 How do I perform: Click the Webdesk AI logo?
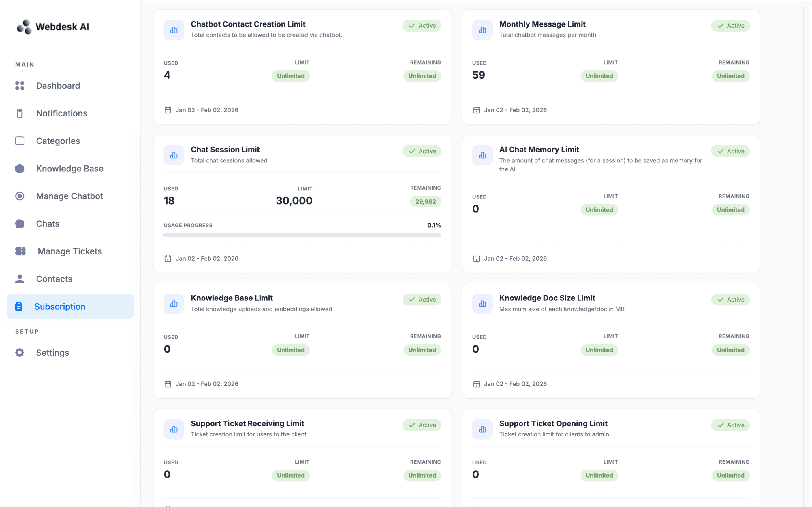point(53,27)
